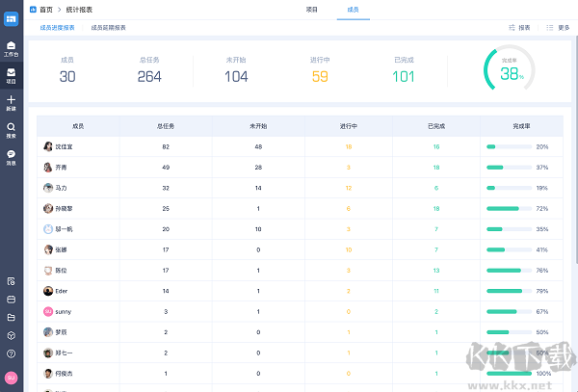Viewport: 578px width, 392px height.
Task: Open 消息 messages in the sidebar
Action: pyautogui.click(x=11, y=156)
